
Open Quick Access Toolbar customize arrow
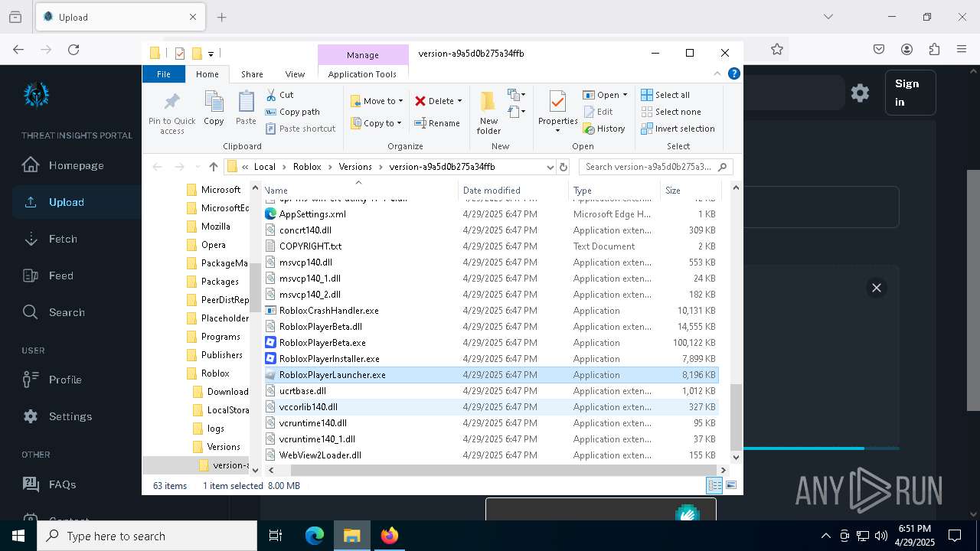211,54
